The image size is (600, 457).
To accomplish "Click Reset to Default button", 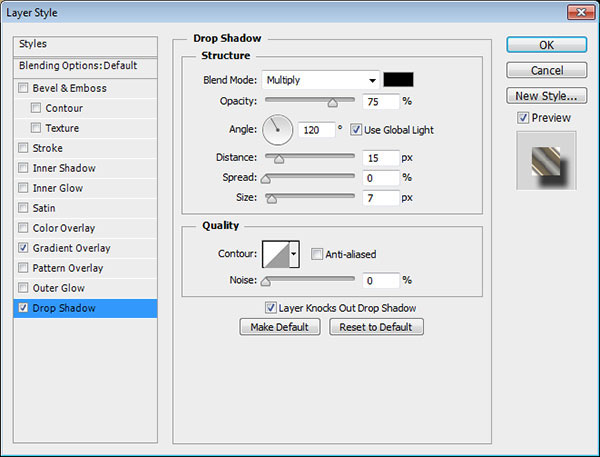I will tap(376, 327).
